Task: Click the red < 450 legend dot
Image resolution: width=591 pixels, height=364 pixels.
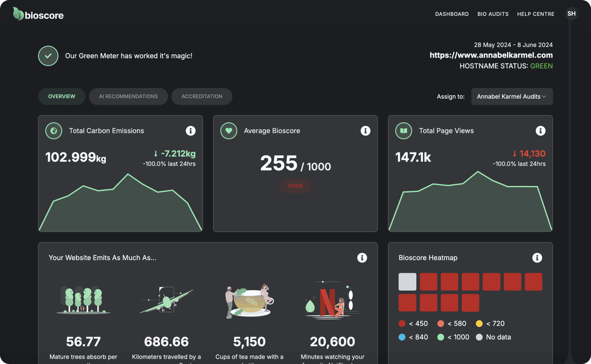Action: (x=402, y=324)
